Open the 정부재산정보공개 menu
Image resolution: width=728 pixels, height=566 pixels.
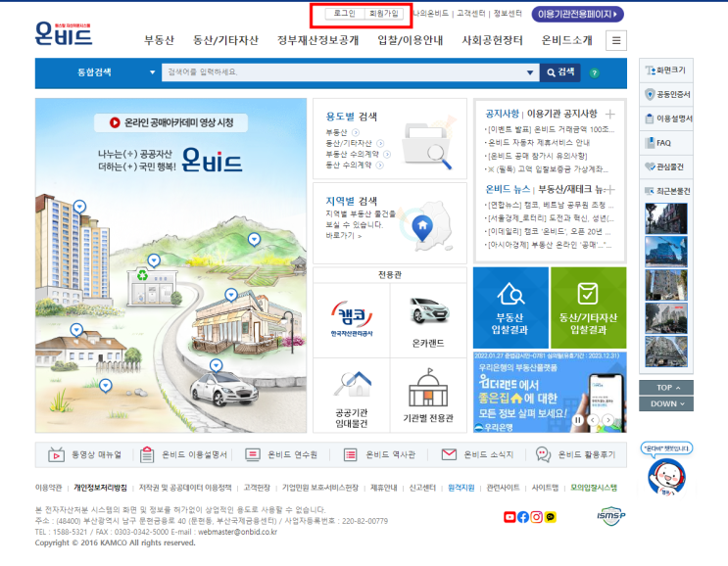[318, 40]
